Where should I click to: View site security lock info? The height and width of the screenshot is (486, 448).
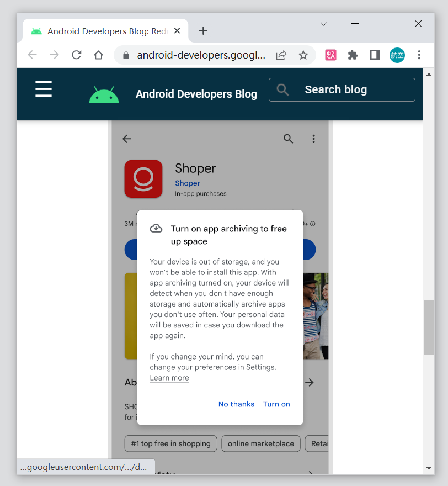(x=126, y=55)
